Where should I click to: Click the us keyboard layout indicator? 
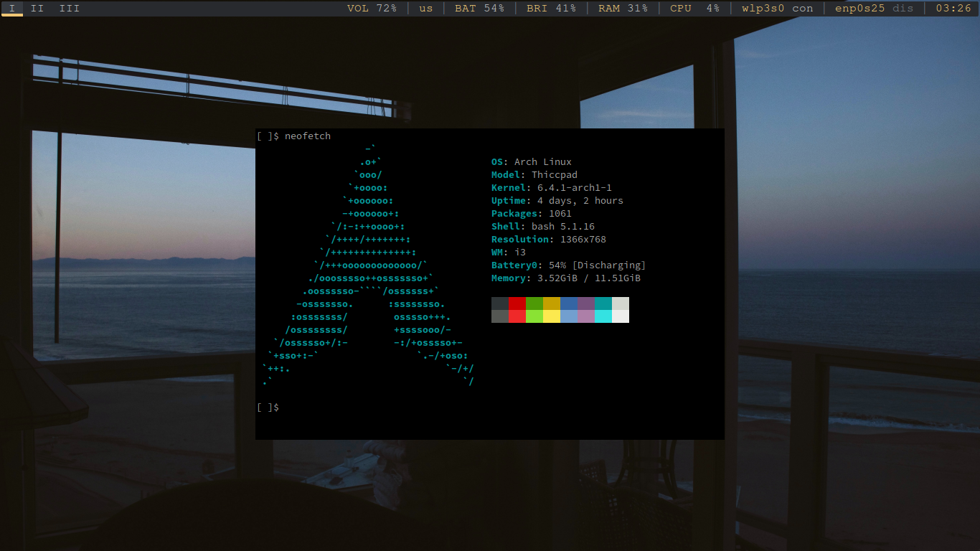(x=426, y=9)
